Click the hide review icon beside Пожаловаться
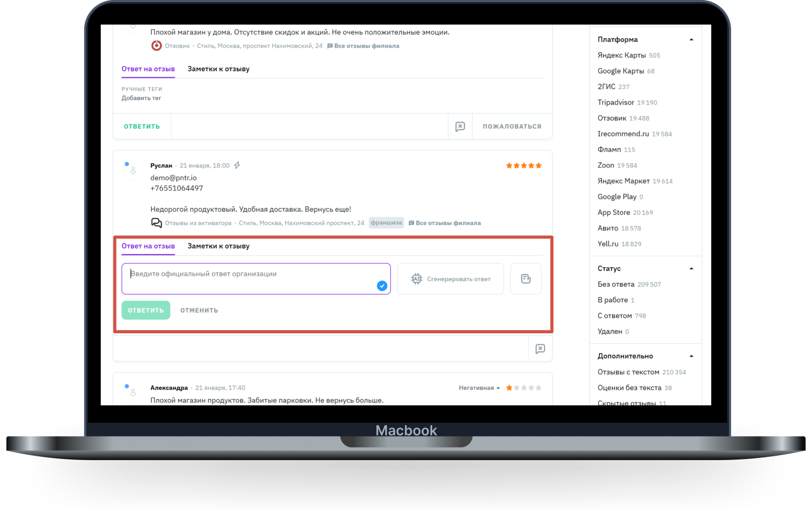This screenshot has width=812, height=516. 460,126
